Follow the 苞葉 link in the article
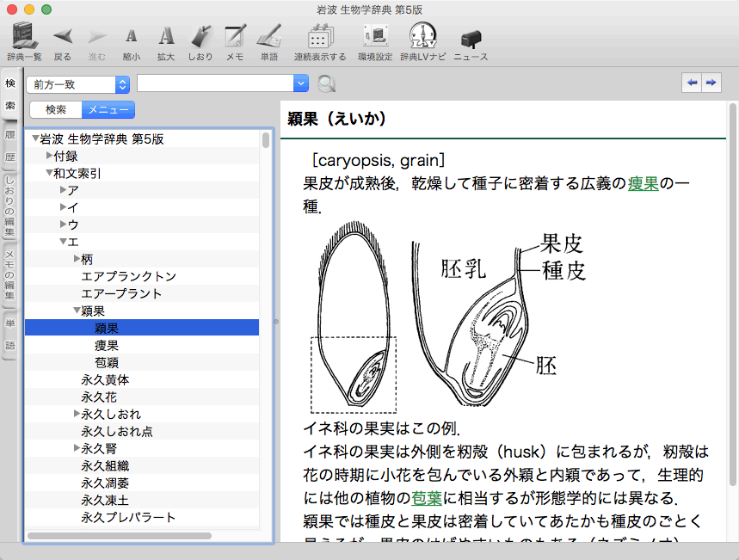The image size is (739, 560). tap(427, 498)
